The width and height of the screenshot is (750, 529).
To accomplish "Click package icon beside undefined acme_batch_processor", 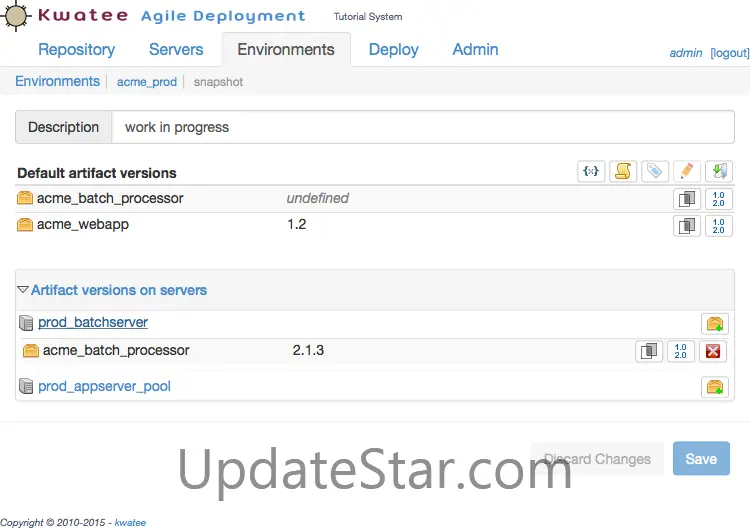I will pyautogui.click(x=25, y=198).
